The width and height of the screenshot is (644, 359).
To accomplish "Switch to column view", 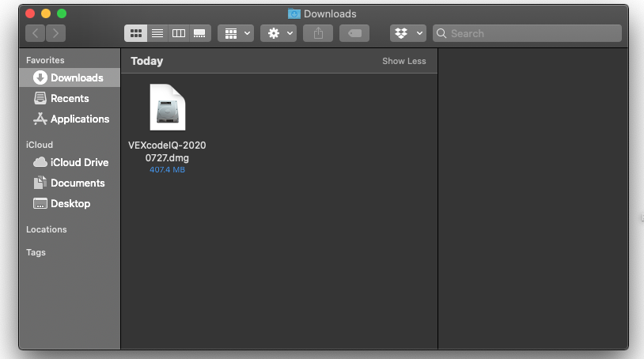I will pyautogui.click(x=179, y=33).
